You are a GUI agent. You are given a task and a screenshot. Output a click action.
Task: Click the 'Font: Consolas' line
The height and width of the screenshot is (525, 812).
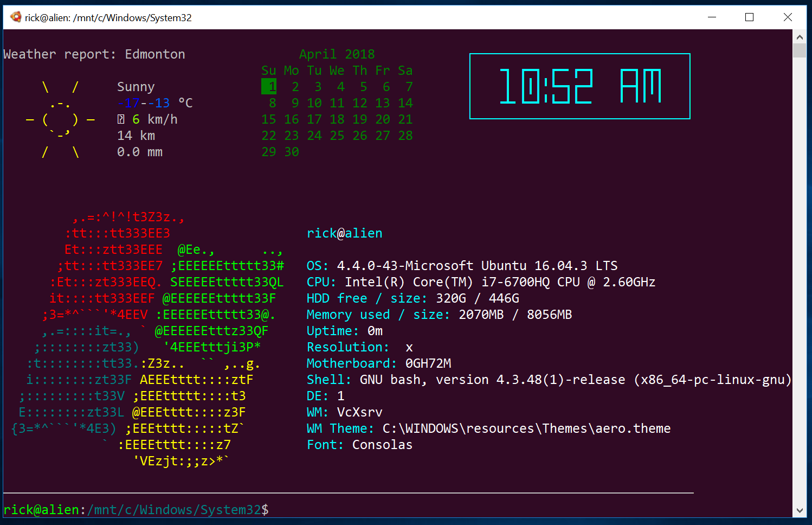(x=360, y=445)
